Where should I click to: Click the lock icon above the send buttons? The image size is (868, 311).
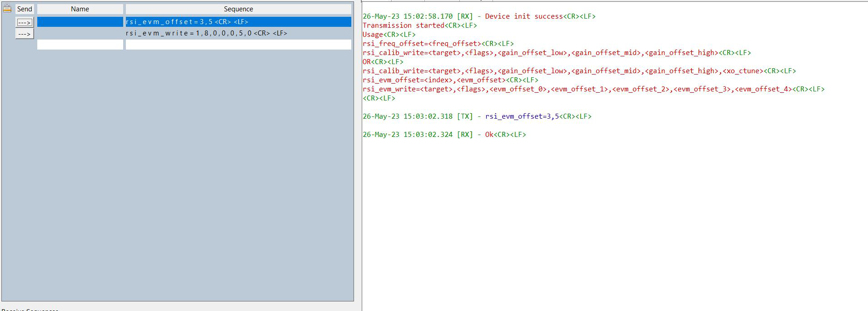7,8
